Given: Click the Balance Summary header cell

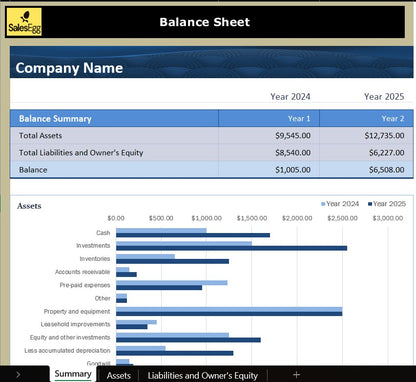Looking at the screenshot, I should pyautogui.click(x=114, y=119).
